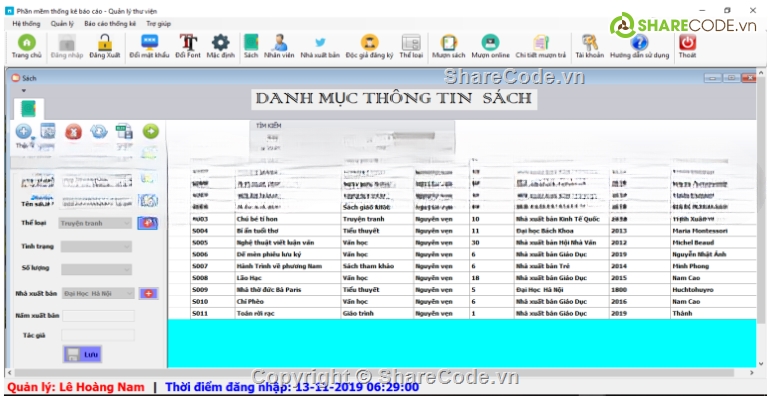Open Đổi mật khẩu from toolbar

[149, 47]
